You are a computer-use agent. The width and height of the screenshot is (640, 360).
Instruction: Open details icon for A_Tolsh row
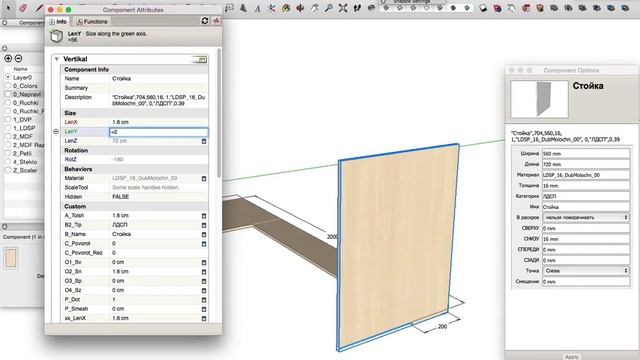pyautogui.click(x=204, y=216)
